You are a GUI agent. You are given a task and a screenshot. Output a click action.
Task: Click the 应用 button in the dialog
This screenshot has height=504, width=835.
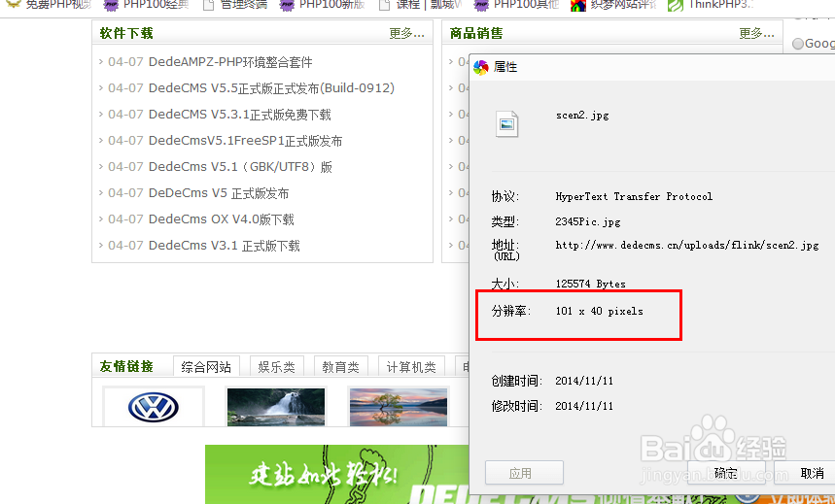point(524,473)
